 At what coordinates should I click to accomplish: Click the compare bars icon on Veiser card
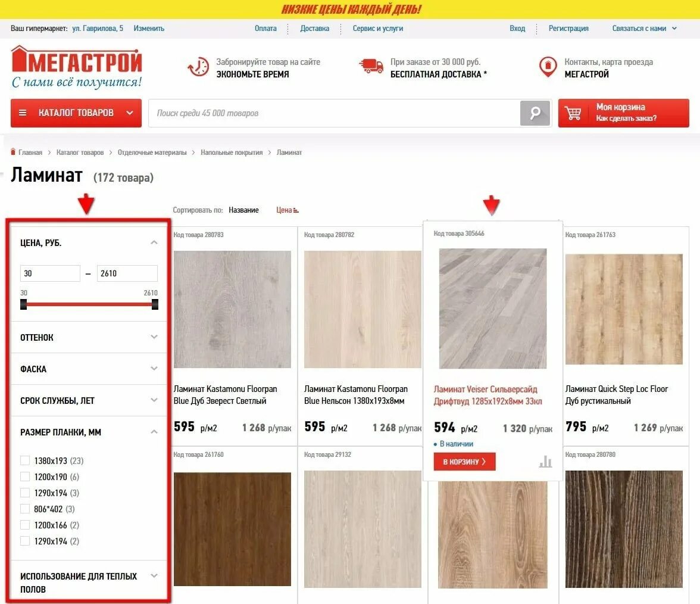click(545, 462)
